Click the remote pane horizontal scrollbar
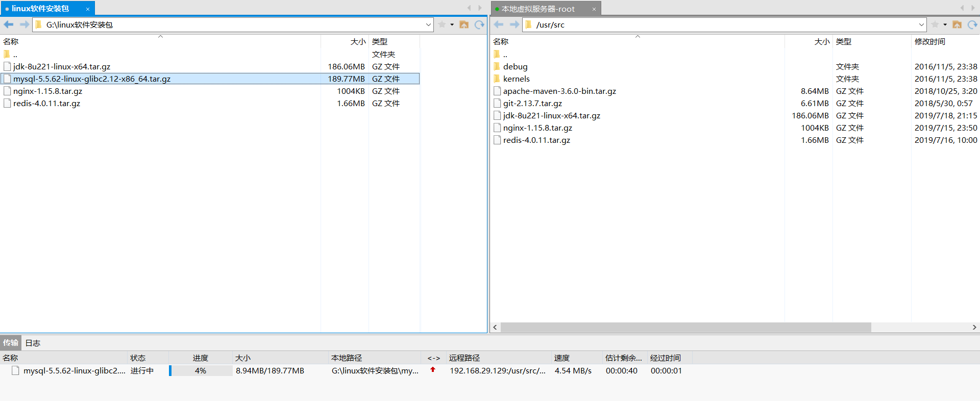The width and height of the screenshot is (980, 401). [685, 327]
